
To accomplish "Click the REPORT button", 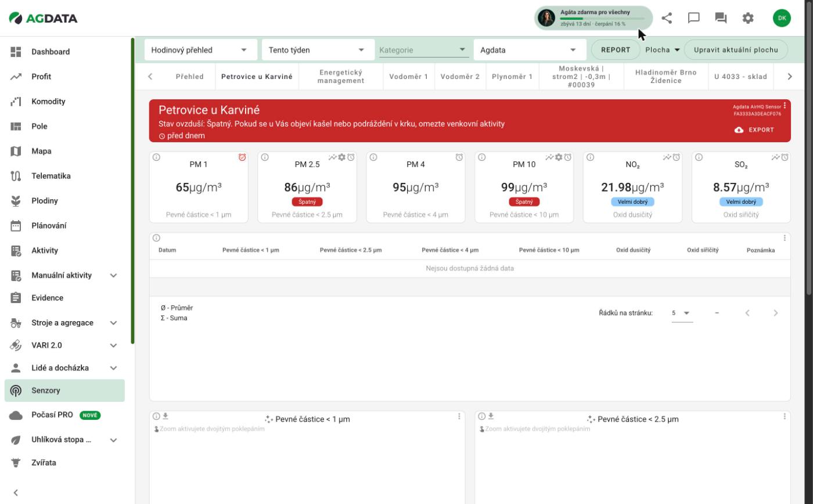I will (x=616, y=50).
